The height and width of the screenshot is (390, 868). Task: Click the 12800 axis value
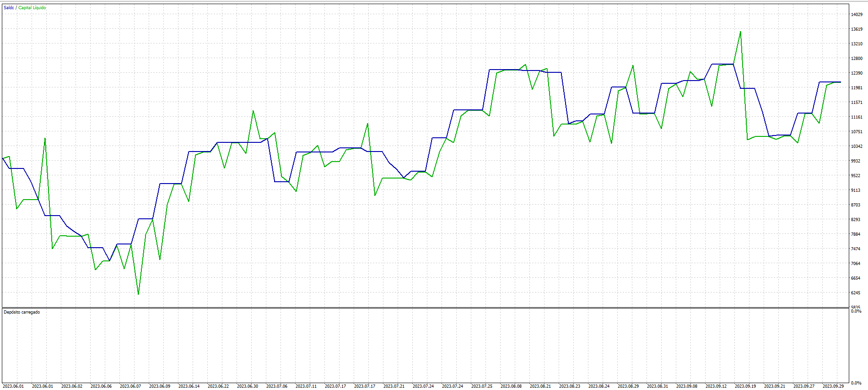pyautogui.click(x=857, y=59)
